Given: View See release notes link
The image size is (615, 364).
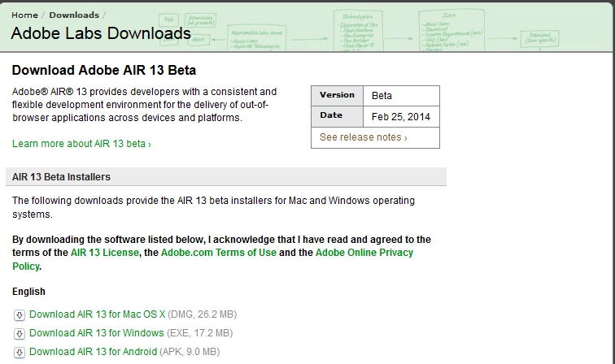Looking at the screenshot, I should 363,137.
